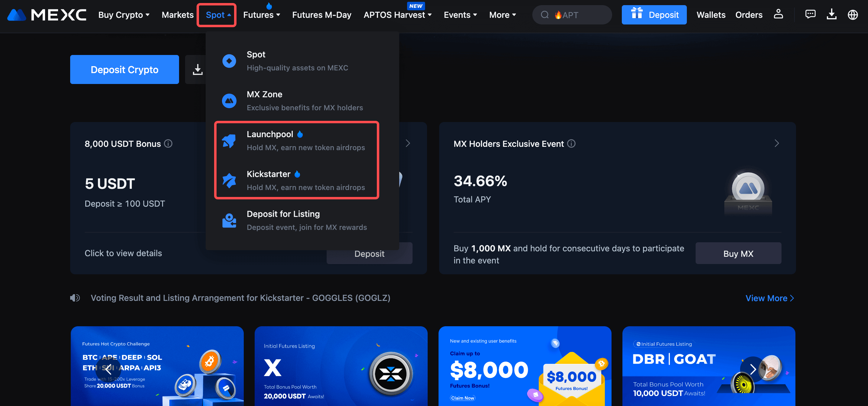Choose Deposit for Listing menu entry
The height and width of the screenshot is (406, 868).
coord(296,221)
